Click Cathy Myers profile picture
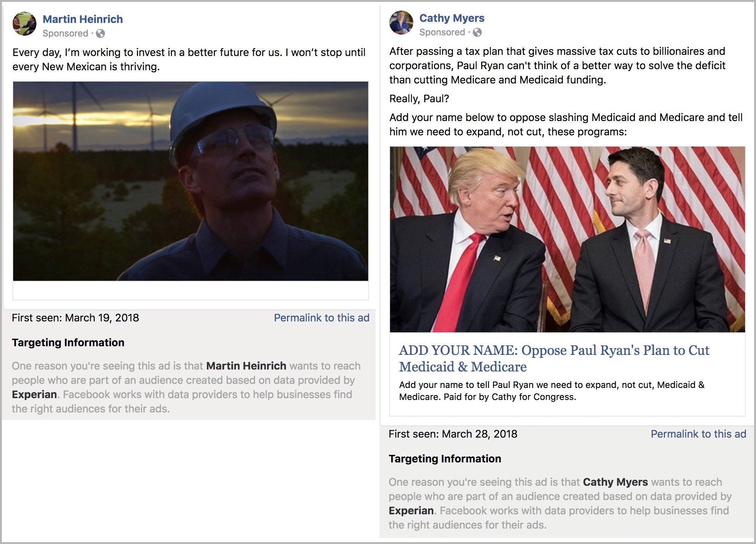 [401, 23]
